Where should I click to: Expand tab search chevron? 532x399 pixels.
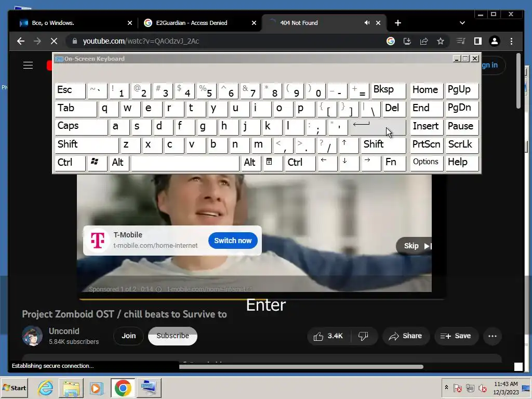pos(462,23)
